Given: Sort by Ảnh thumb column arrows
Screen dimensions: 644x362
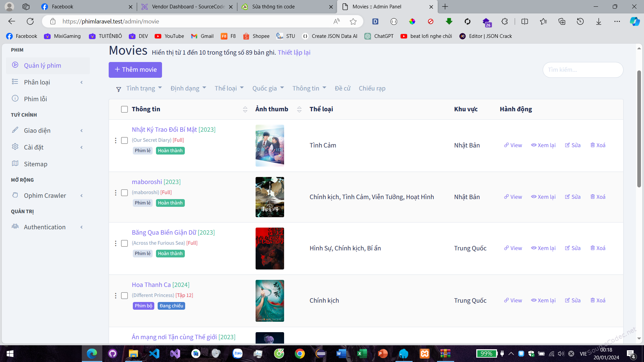Looking at the screenshot, I should pyautogui.click(x=299, y=109).
